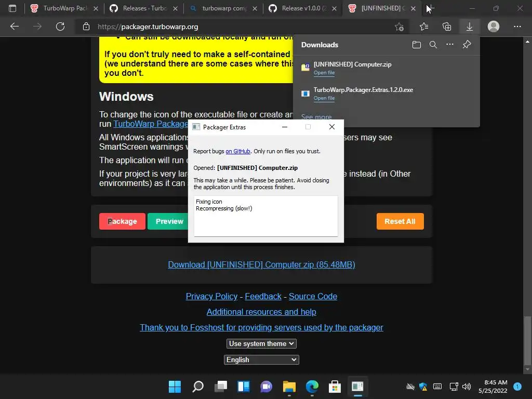This screenshot has height=399, width=532.
Task: Open Windows Security tray icon
Action: (x=423, y=387)
